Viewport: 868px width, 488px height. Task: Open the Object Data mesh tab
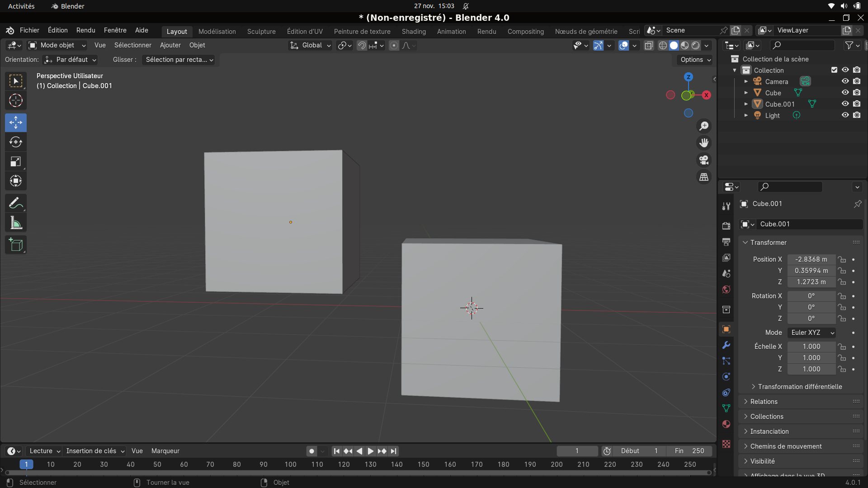[x=726, y=408]
